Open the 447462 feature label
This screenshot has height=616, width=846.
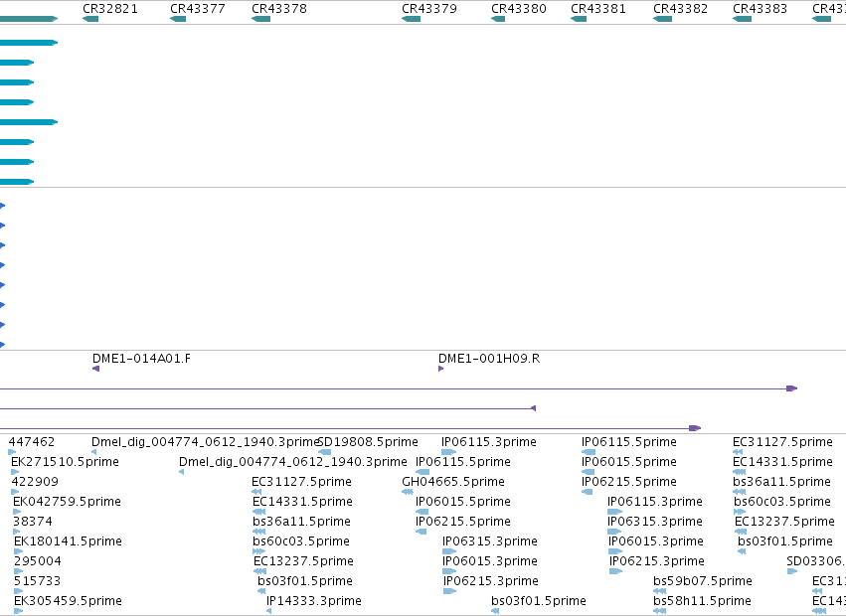pyautogui.click(x=32, y=442)
